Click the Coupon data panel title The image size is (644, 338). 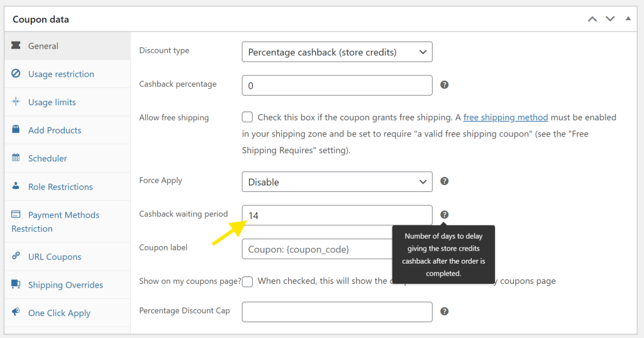41,20
